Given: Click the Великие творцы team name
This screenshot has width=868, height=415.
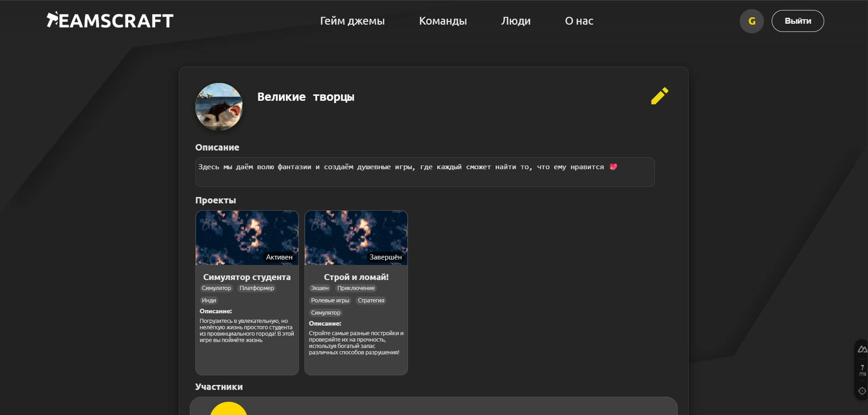Looking at the screenshot, I should pos(306,97).
